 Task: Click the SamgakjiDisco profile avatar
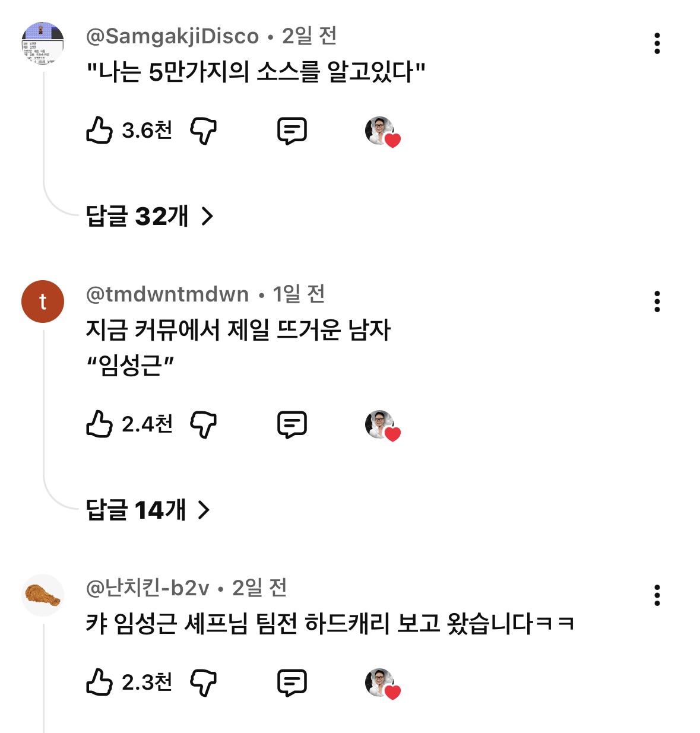click(x=43, y=43)
